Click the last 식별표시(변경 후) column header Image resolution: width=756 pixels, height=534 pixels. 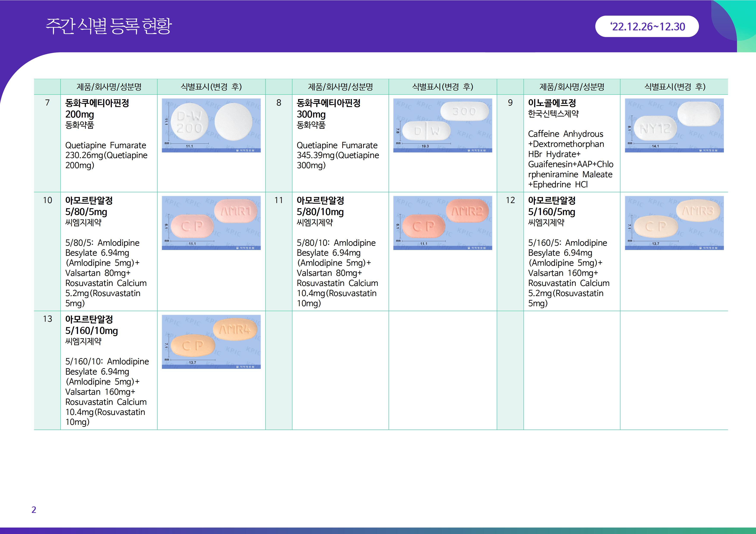[675, 87]
